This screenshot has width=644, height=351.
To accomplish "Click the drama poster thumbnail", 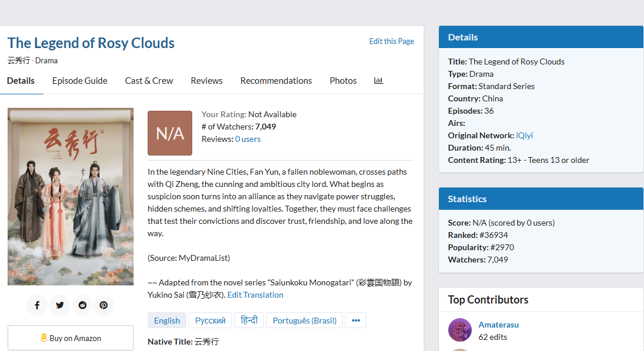I will [70, 196].
